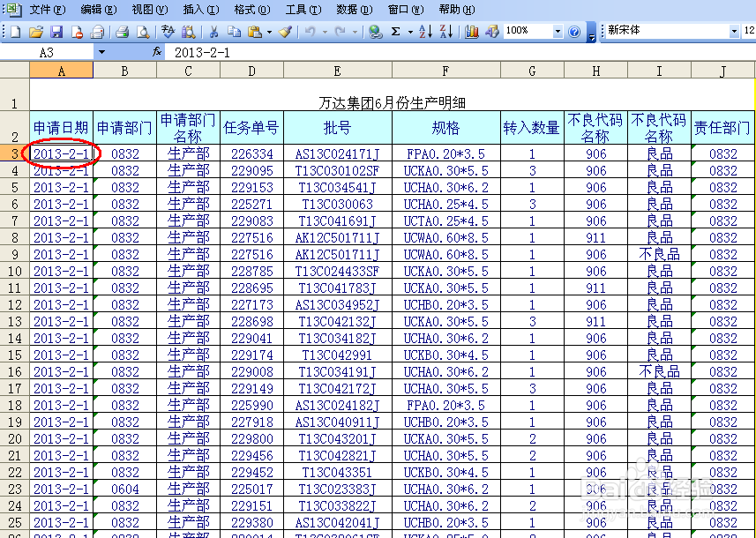
Task: Open the 数据(D) menu
Action: click(x=355, y=10)
